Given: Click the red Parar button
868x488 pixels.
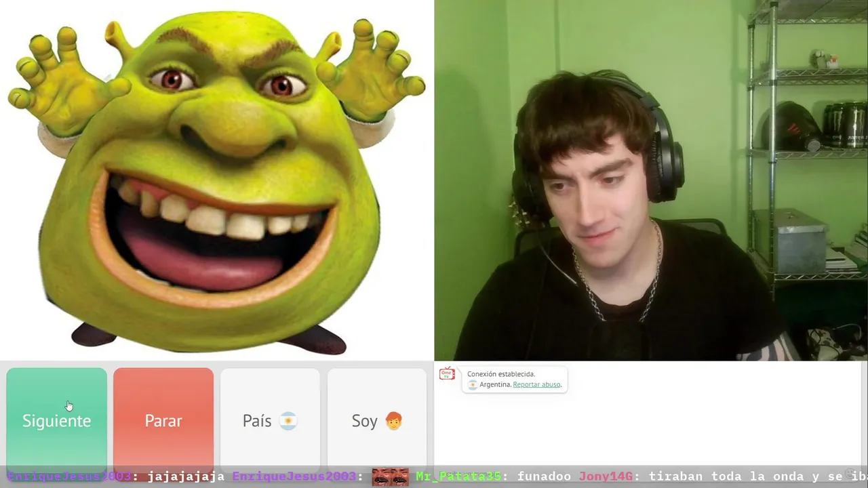Looking at the screenshot, I should (163, 420).
